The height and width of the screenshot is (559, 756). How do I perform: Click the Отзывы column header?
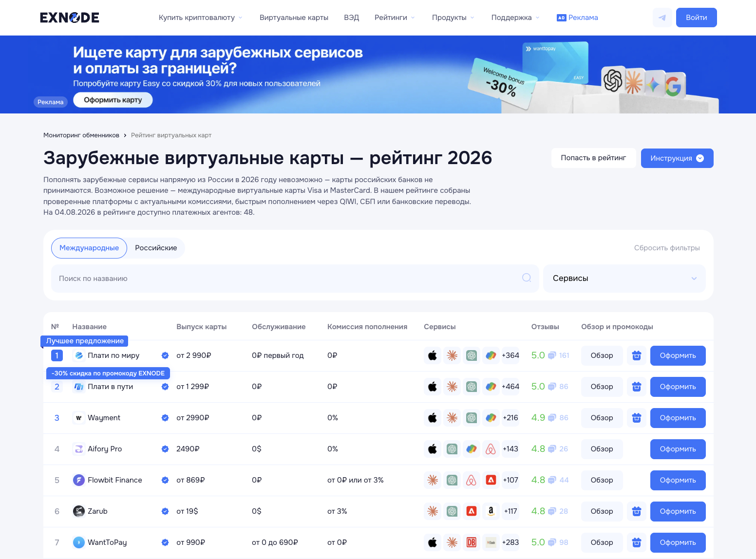coord(545,327)
